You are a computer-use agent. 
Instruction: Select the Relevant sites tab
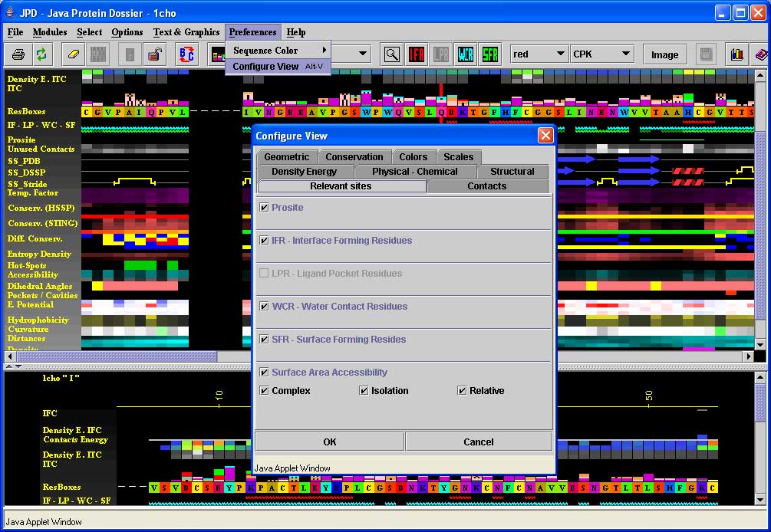coord(341,186)
